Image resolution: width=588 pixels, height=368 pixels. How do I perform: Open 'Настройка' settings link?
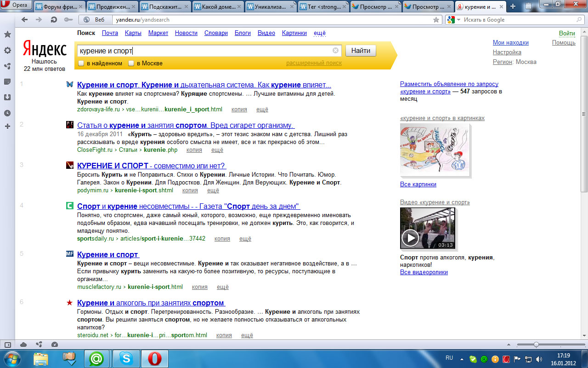507,52
